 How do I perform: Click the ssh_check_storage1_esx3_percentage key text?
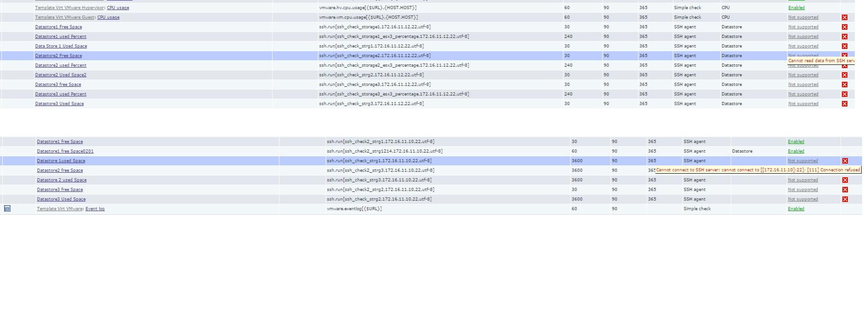pos(394,37)
